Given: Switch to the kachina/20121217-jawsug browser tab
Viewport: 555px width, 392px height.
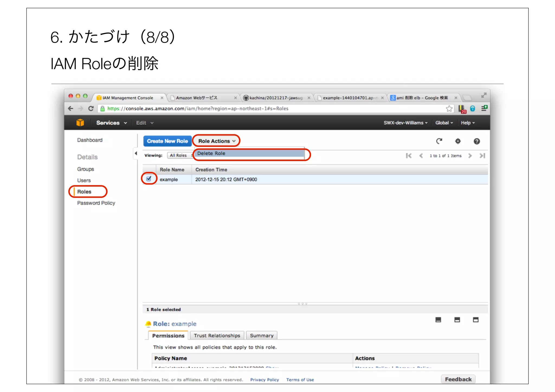Looking at the screenshot, I should (276, 98).
